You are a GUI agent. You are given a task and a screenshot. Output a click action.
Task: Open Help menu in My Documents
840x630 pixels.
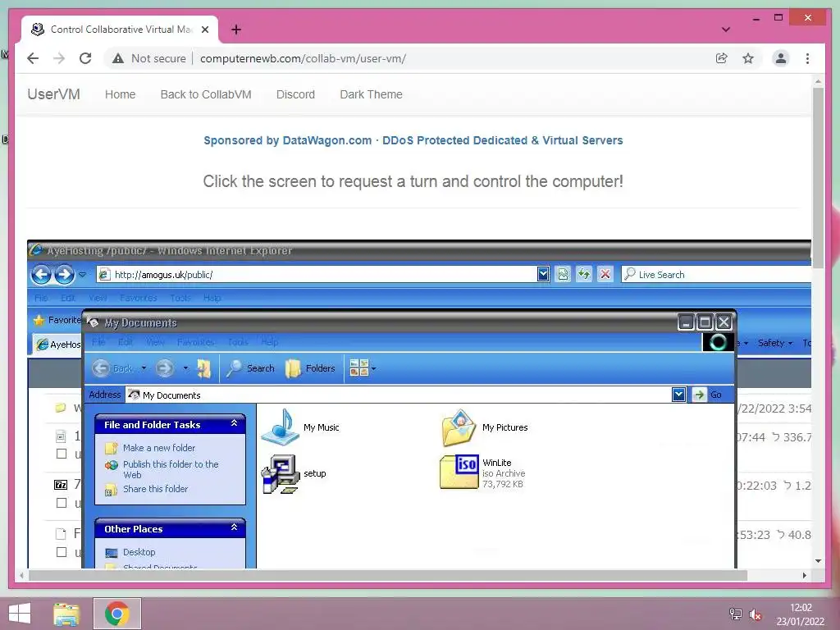click(x=269, y=342)
